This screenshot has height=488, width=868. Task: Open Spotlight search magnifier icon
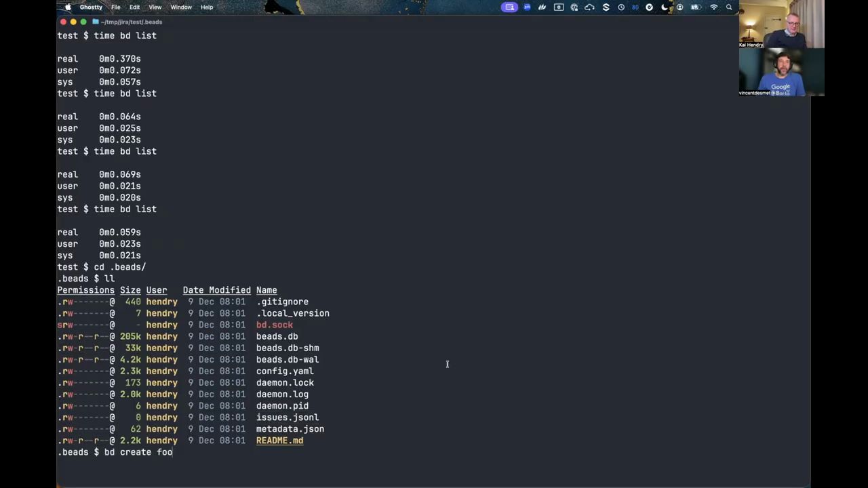[x=729, y=7]
